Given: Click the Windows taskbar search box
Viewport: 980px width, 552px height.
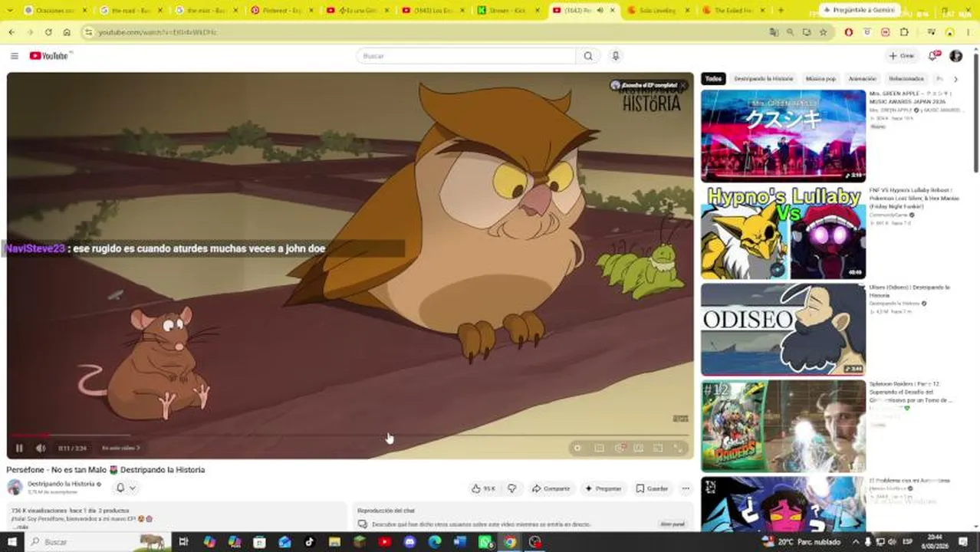Looking at the screenshot, I should pos(97,542).
